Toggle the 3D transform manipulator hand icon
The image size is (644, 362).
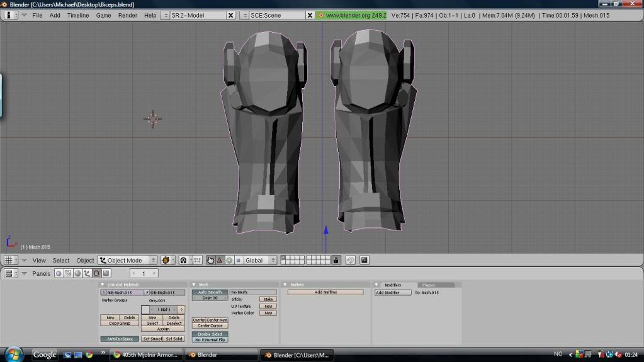210,260
